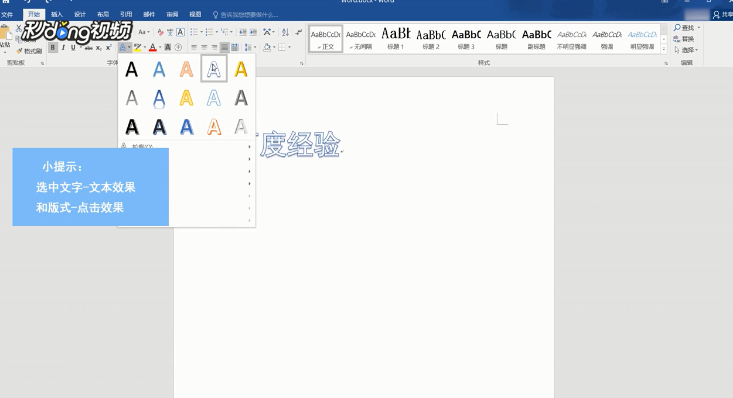Open phonetic guide icon

(x=170, y=32)
